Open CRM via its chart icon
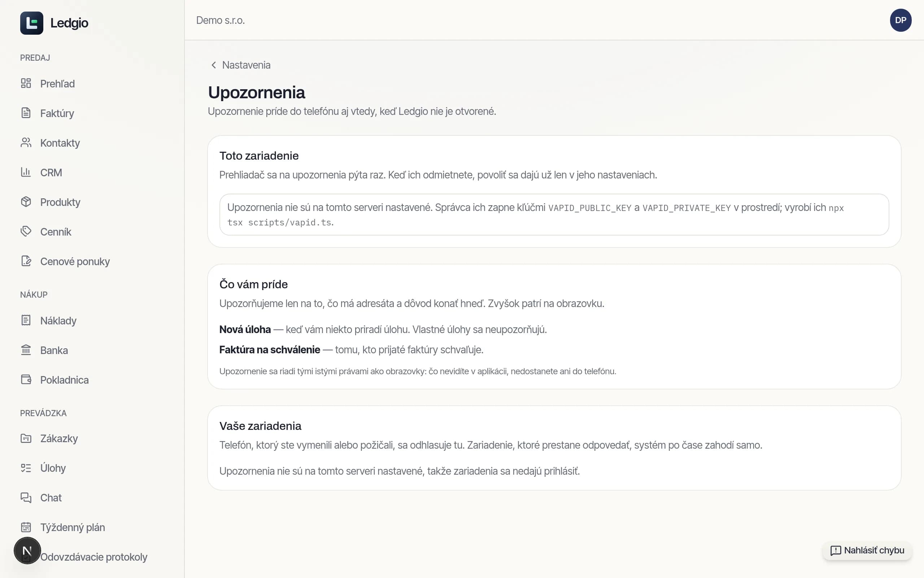924x578 pixels. click(x=26, y=172)
